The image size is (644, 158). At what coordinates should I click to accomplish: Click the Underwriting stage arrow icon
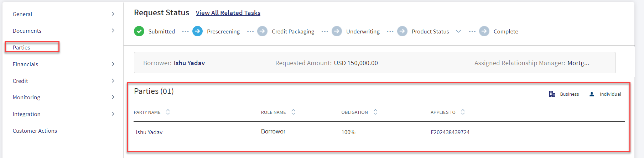click(337, 31)
